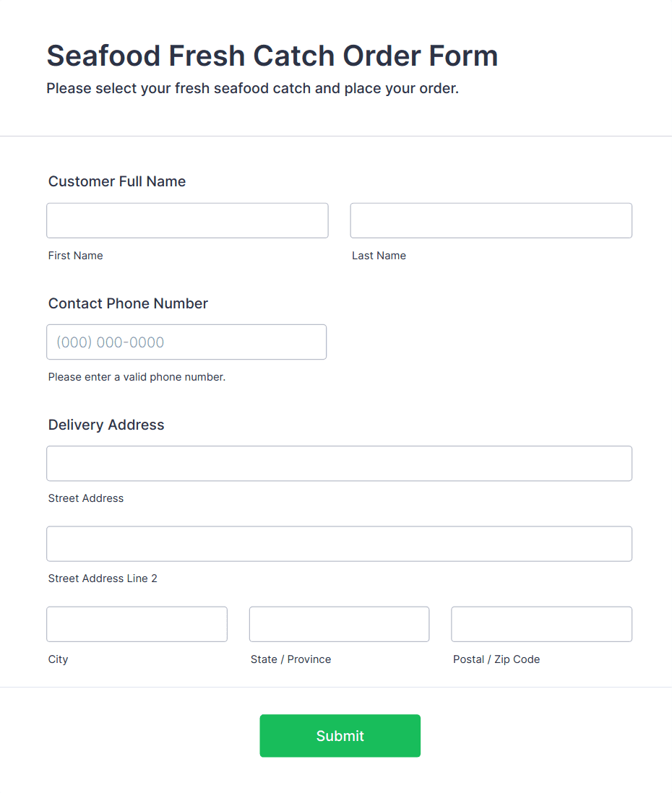Click the "First Name" sublabel text
This screenshot has height=793, width=672.
coord(75,256)
